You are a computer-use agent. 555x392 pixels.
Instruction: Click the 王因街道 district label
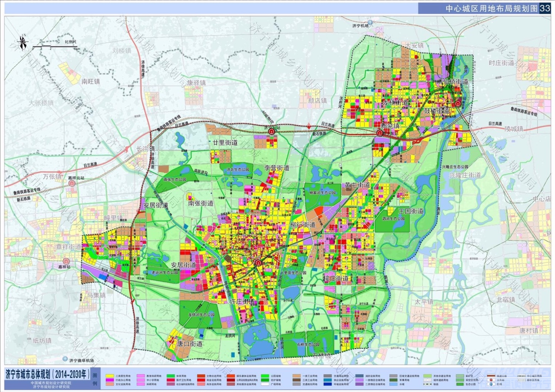click(411, 211)
